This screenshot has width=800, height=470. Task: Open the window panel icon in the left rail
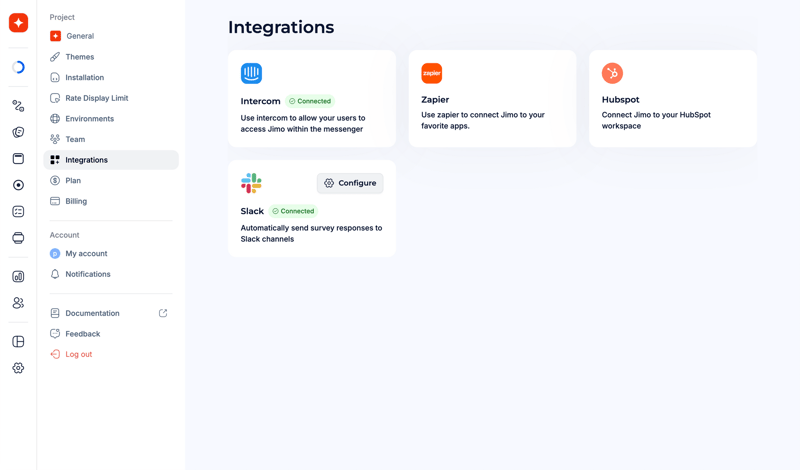tap(18, 159)
